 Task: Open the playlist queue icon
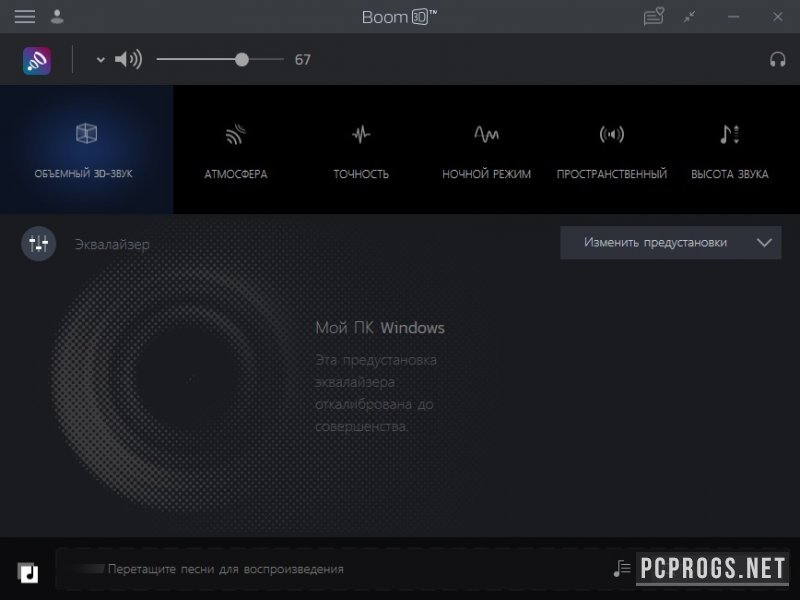[622, 568]
